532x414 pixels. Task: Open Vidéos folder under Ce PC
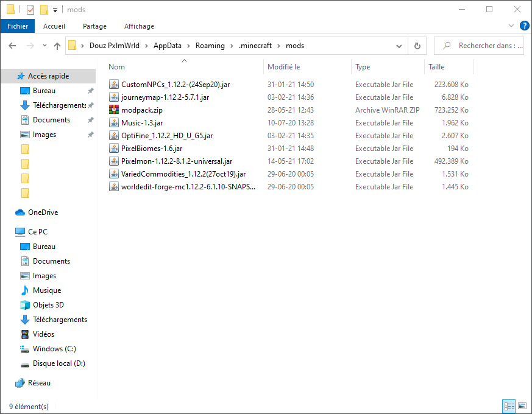(37, 334)
